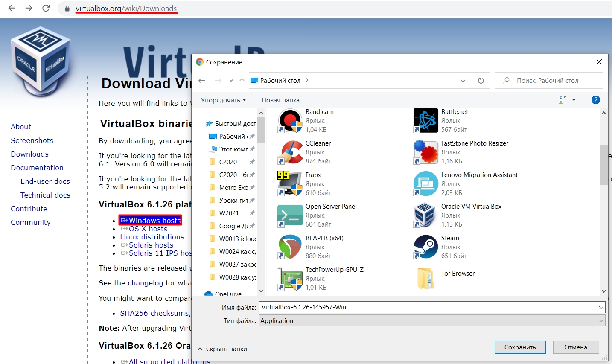612x364 pixels.
Task: Open save dialog help icon
Action: 596,100
